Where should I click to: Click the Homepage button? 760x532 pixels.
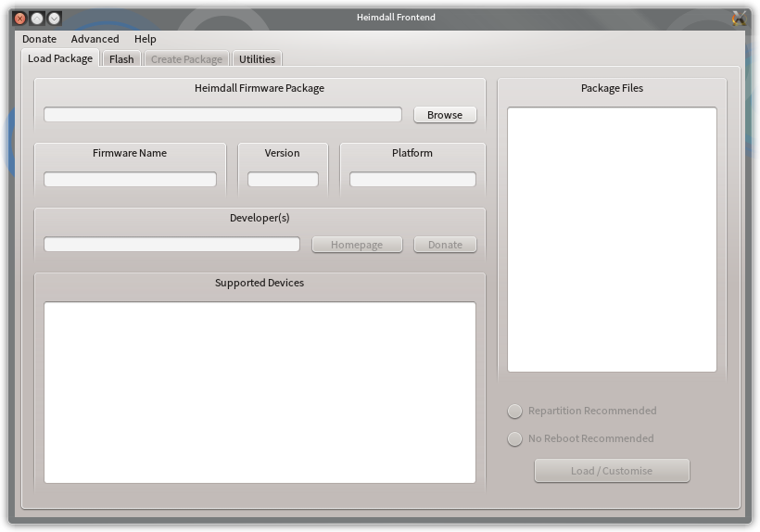click(x=357, y=245)
